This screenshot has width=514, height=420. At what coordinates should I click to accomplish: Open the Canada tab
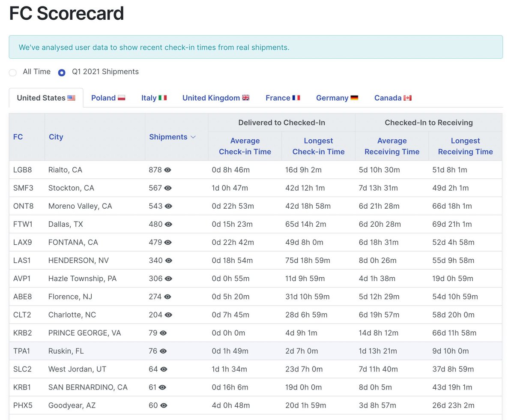393,98
